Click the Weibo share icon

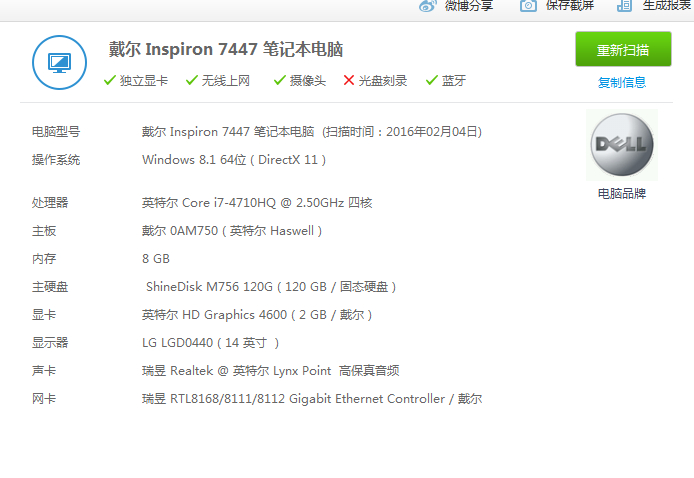(x=428, y=6)
